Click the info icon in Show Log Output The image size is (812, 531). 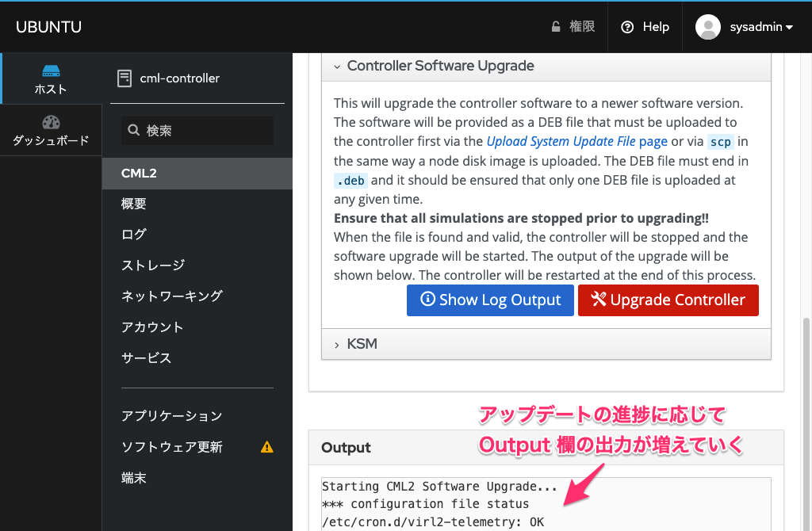427,299
